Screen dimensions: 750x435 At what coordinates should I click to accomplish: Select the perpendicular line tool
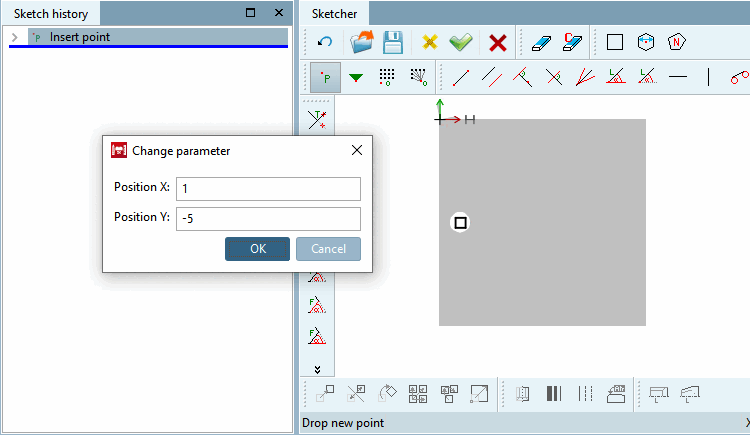(523, 77)
